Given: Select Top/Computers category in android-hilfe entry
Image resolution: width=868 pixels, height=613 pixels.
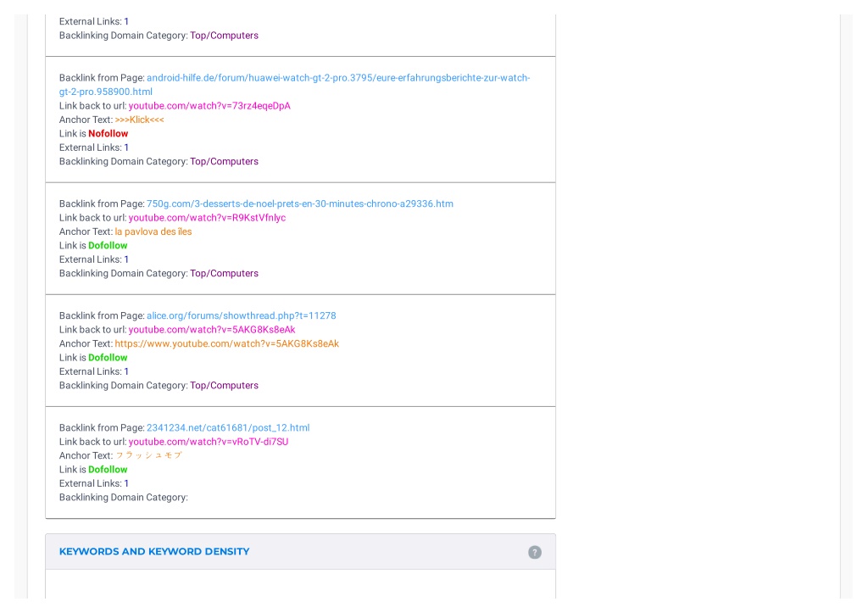Looking at the screenshot, I should pyautogui.click(x=224, y=161).
